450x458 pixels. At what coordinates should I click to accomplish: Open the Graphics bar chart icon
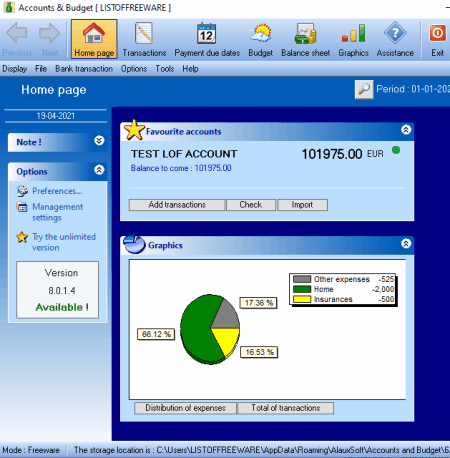pyautogui.click(x=353, y=33)
